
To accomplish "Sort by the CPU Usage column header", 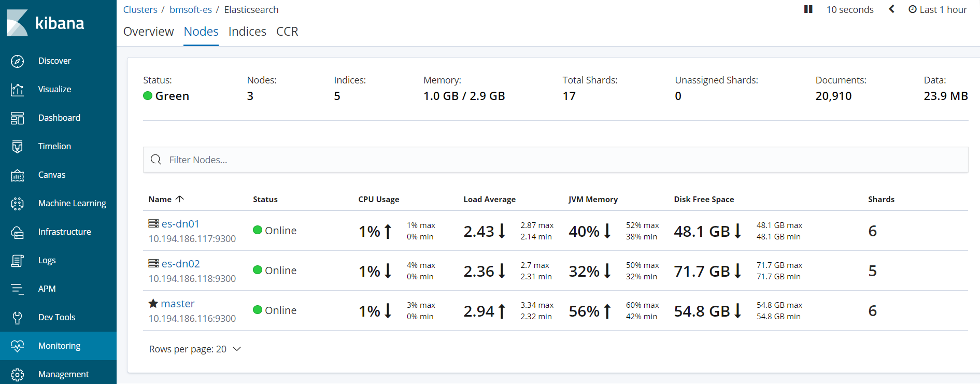I will pyautogui.click(x=379, y=200).
